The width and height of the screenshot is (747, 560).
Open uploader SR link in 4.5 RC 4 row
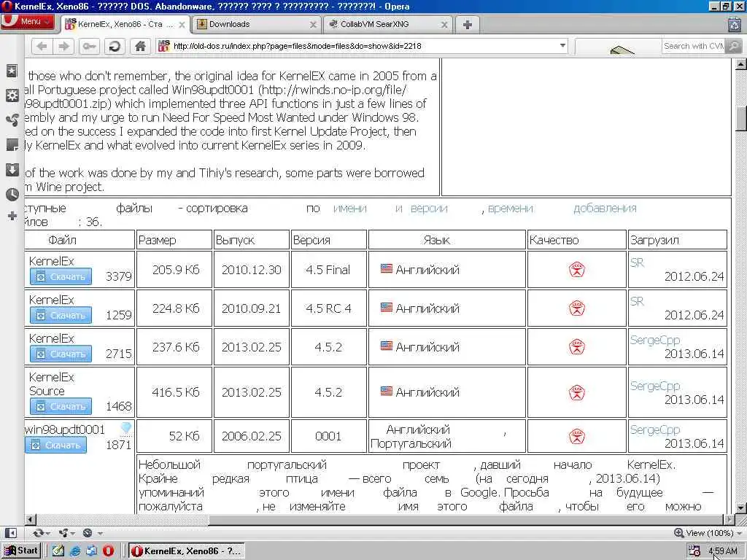pos(637,301)
